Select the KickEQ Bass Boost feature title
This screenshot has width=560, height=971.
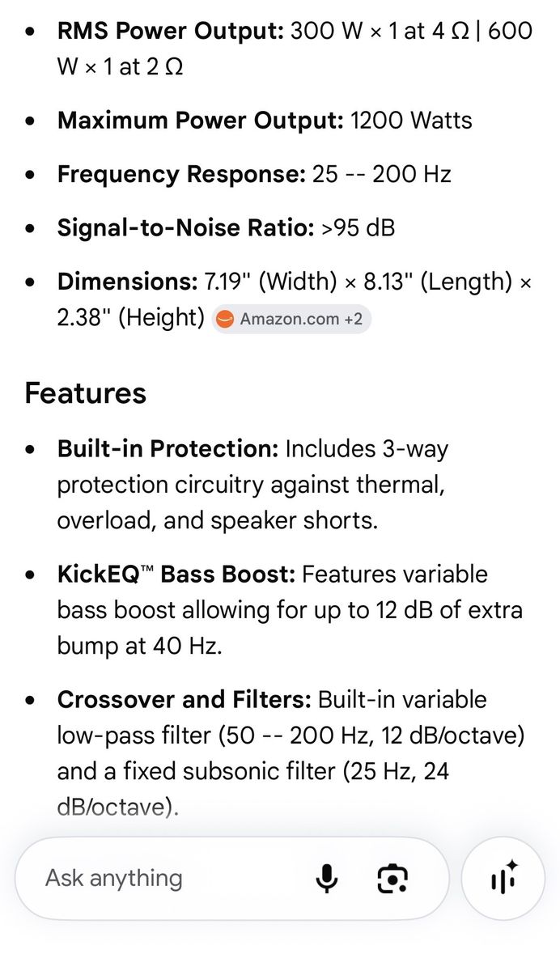[x=176, y=575]
